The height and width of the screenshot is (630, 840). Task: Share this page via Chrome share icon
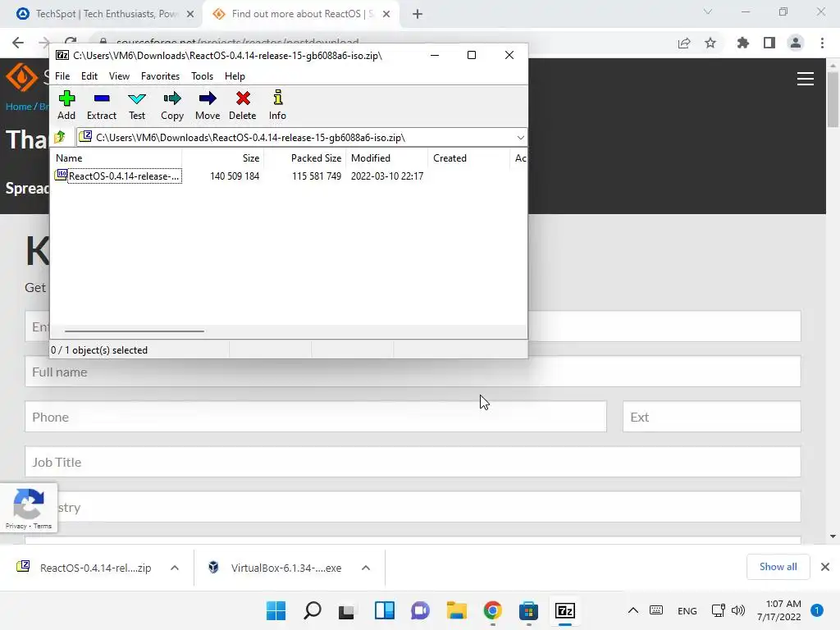(x=684, y=43)
